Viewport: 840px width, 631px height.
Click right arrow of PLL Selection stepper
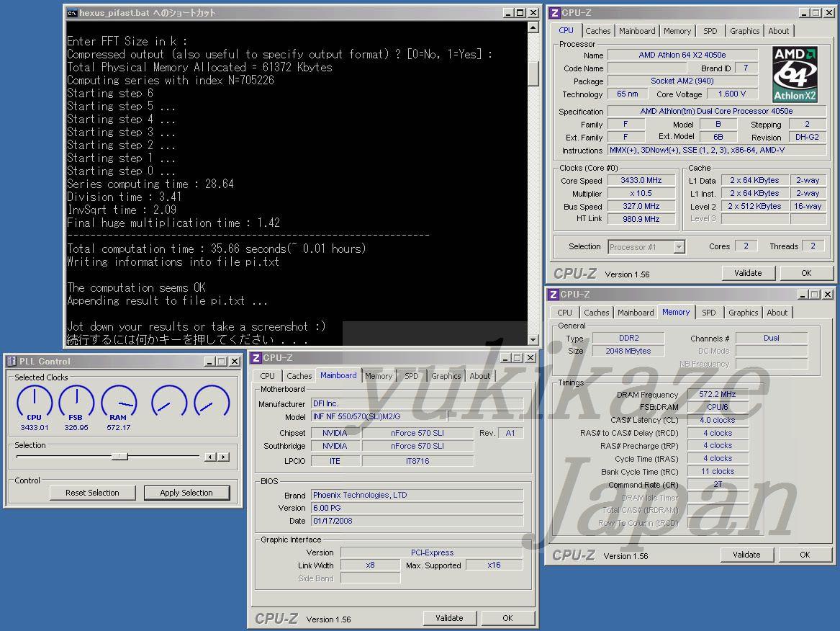[224, 457]
